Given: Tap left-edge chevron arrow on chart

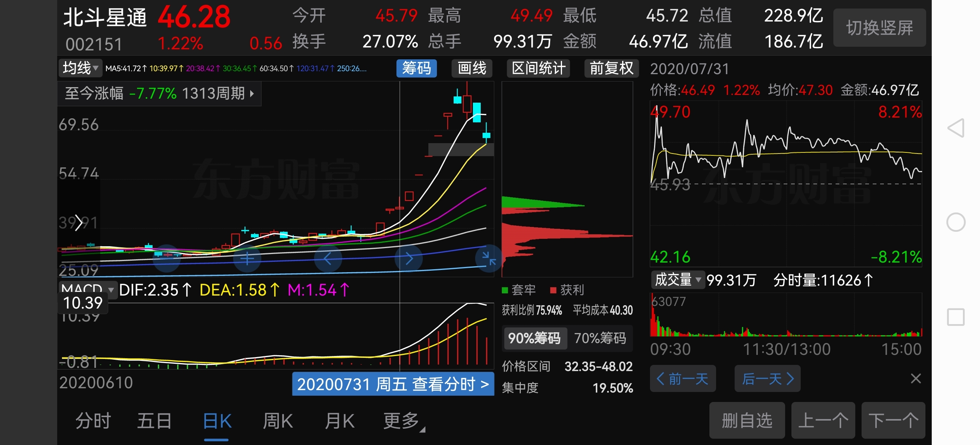Looking at the screenshot, I should pyautogui.click(x=78, y=223).
